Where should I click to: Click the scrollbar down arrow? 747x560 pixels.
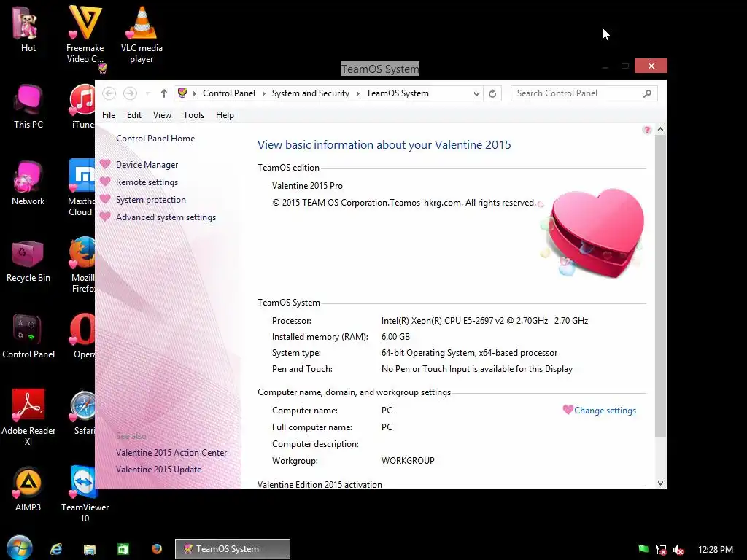pyautogui.click(x=660, y=483)
